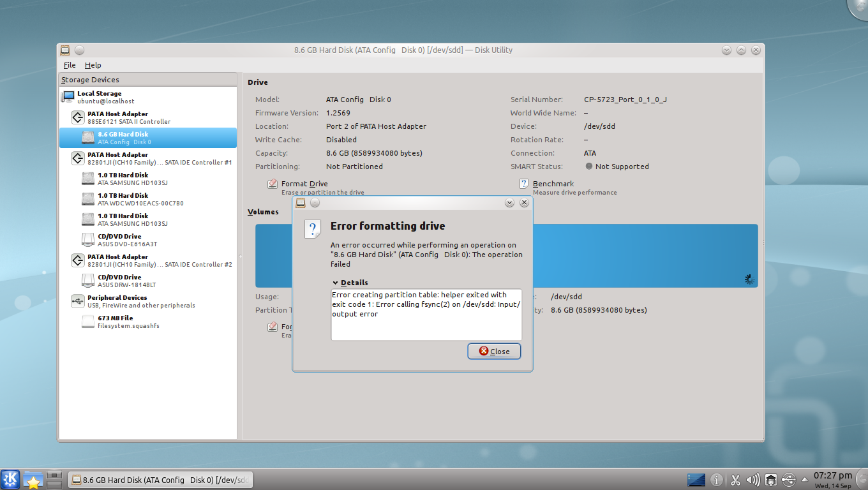Viewport: 868px width, 490px height.
Task: Click the Disk Utility icon in the main title bar
Action: 65,50
